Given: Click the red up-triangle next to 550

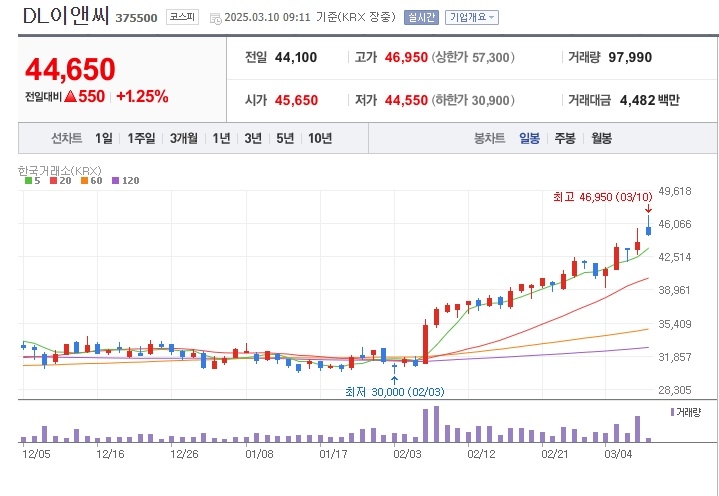Looking at the screenshot, I should pos(70,96).
